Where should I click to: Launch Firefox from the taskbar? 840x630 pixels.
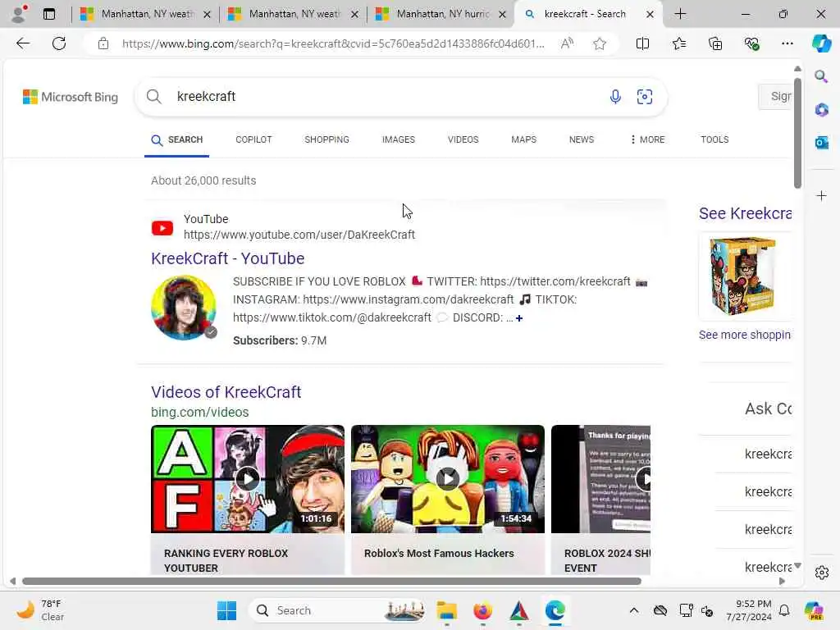[x=482, y=610]
